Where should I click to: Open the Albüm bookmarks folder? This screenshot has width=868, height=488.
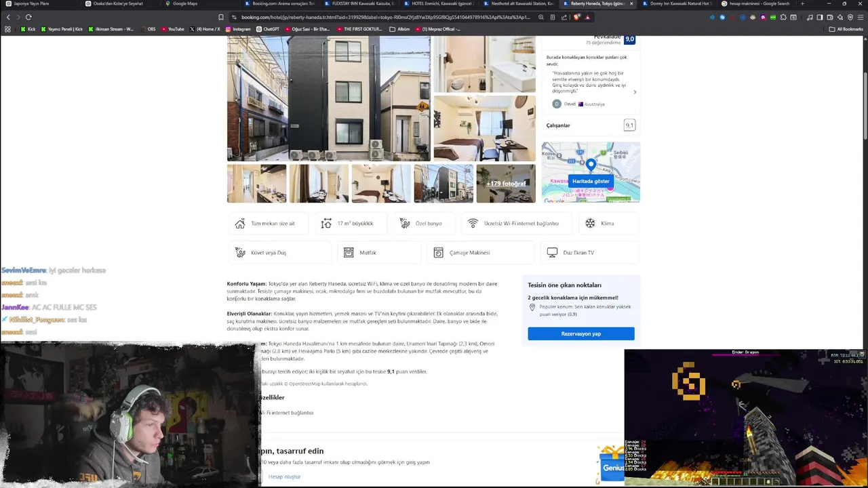coord(400,29)
